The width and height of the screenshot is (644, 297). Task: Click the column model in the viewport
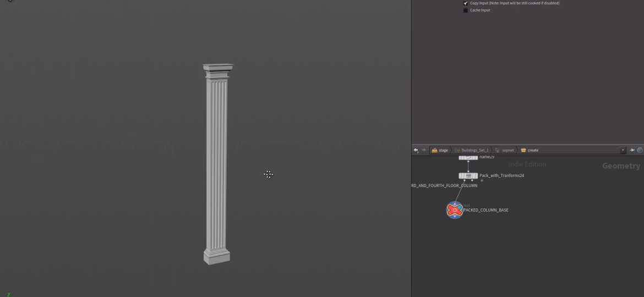[x=216, y=165]
